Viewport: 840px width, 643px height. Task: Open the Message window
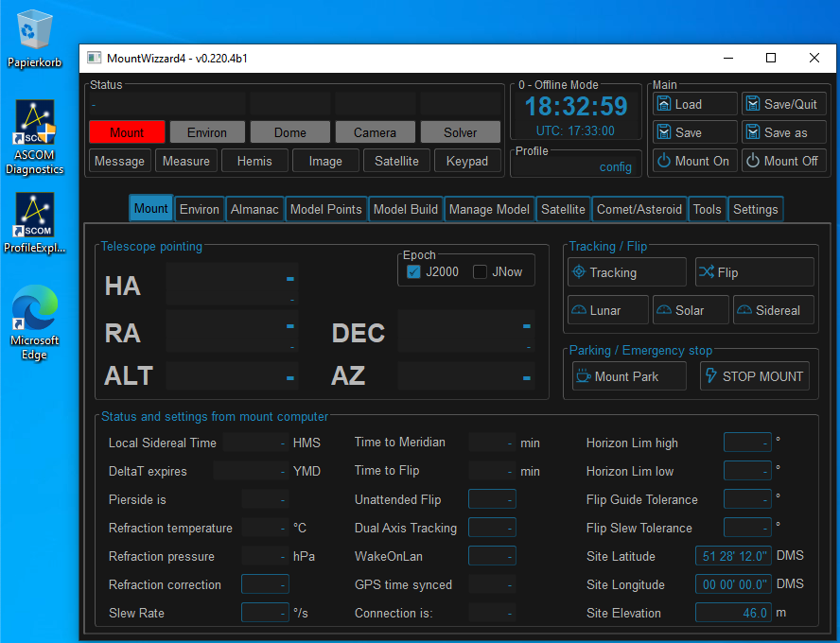pos(119,161)
